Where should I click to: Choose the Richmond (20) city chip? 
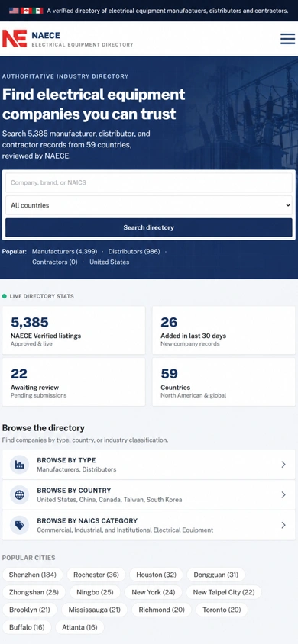click(161, 610)
